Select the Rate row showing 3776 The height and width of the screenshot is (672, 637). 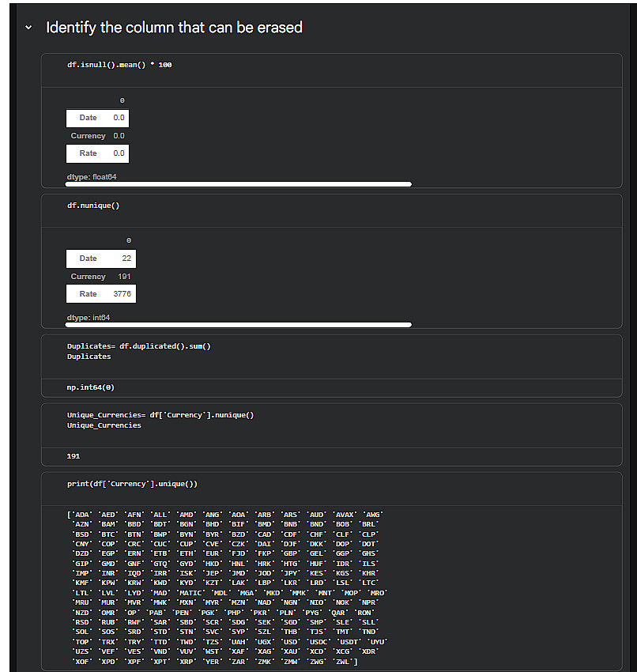(x=100, y=294)
